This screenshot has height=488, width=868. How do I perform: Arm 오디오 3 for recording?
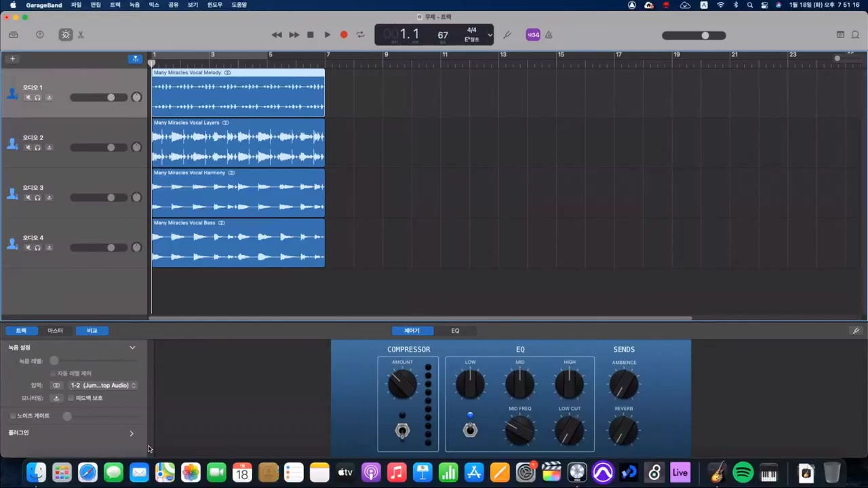coord(49,197)
